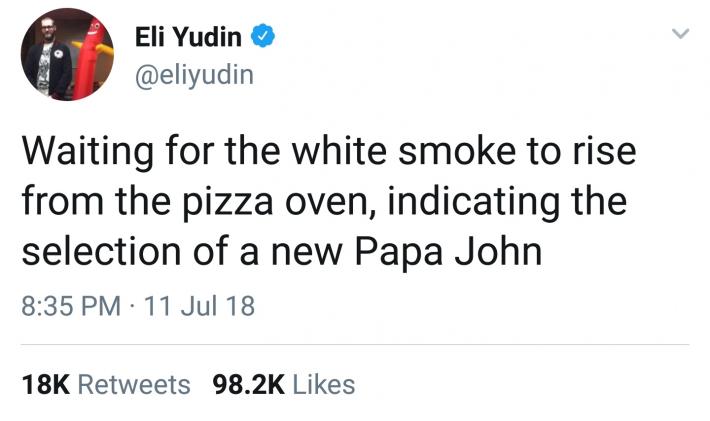Click the word Retweets label

[133, 384]
